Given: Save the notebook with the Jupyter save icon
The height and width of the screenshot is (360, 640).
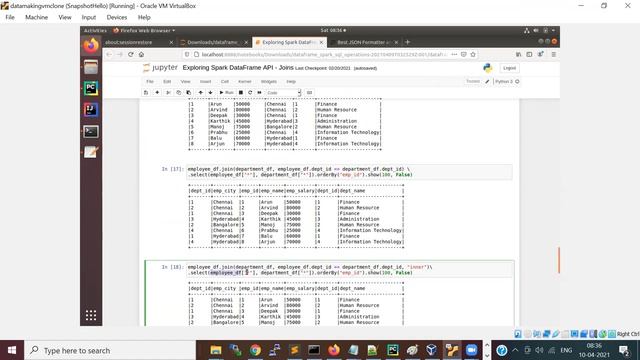Looking at the screenshot, I should [x=146, y=93].
